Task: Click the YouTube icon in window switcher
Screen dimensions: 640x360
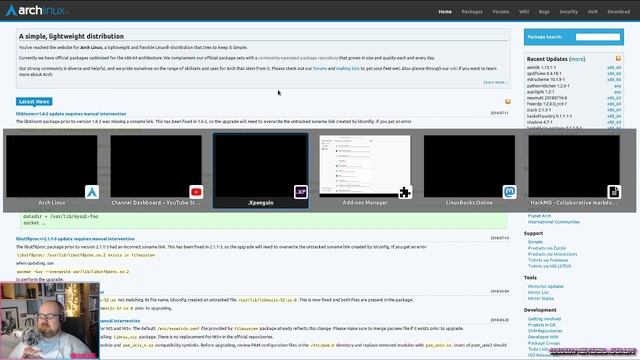Action: coord(196,192)
